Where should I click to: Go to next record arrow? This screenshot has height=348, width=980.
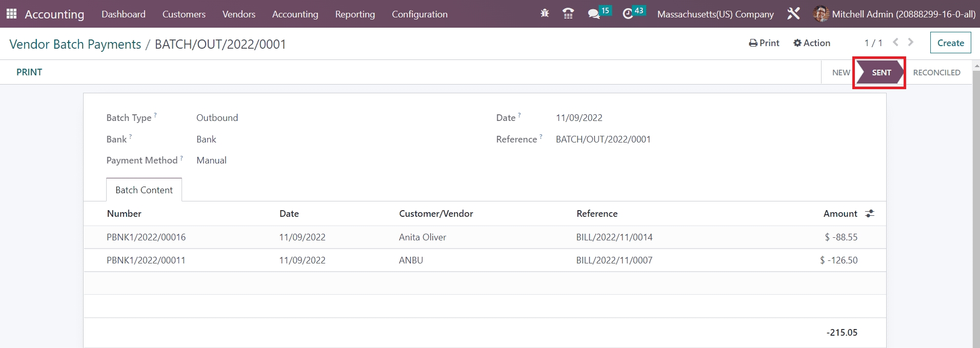pos(911,43)
